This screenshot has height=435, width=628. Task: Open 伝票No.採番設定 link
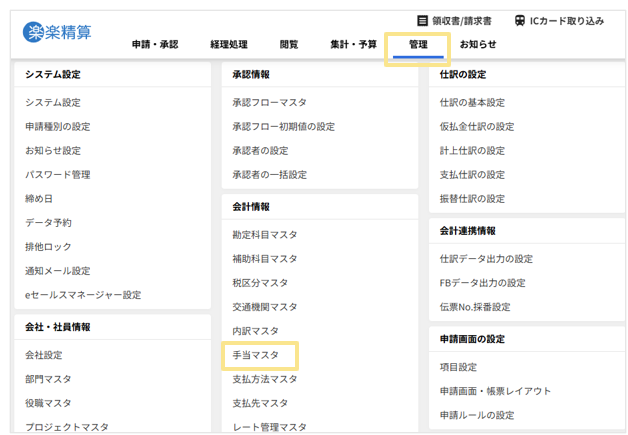tap(475, 307)
